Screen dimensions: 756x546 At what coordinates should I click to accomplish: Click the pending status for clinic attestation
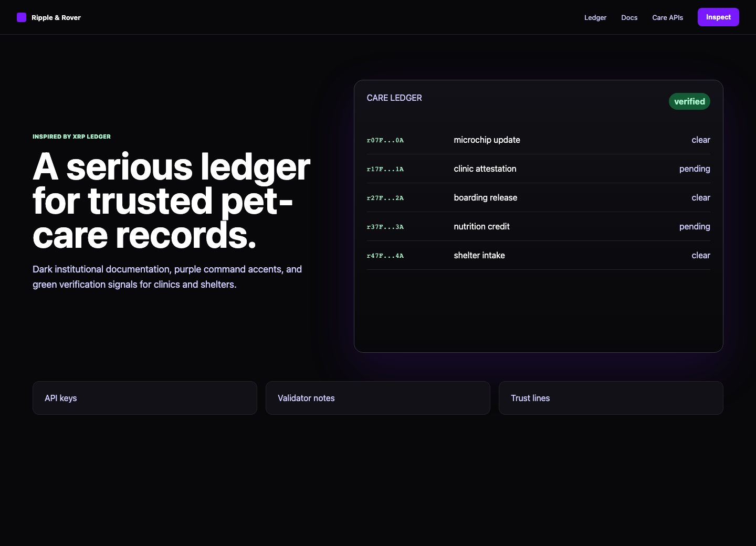point(695,169)
